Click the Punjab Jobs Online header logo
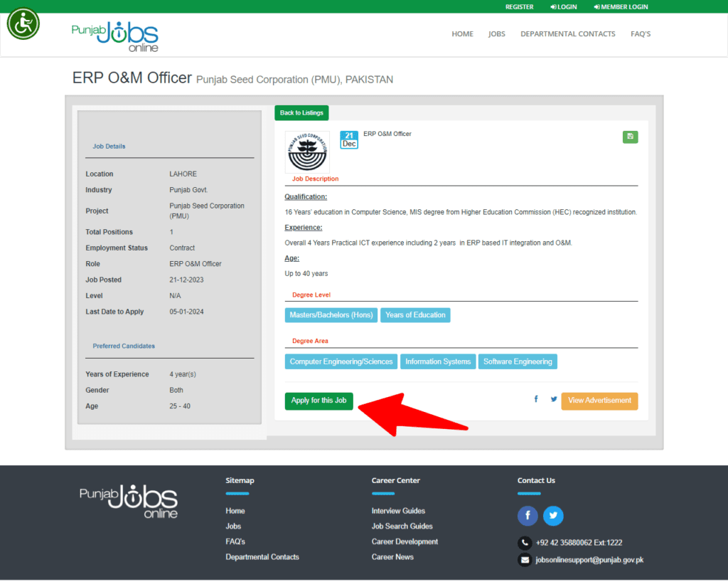728x582 pixels. pyautogui.click(x=115, y=36)
